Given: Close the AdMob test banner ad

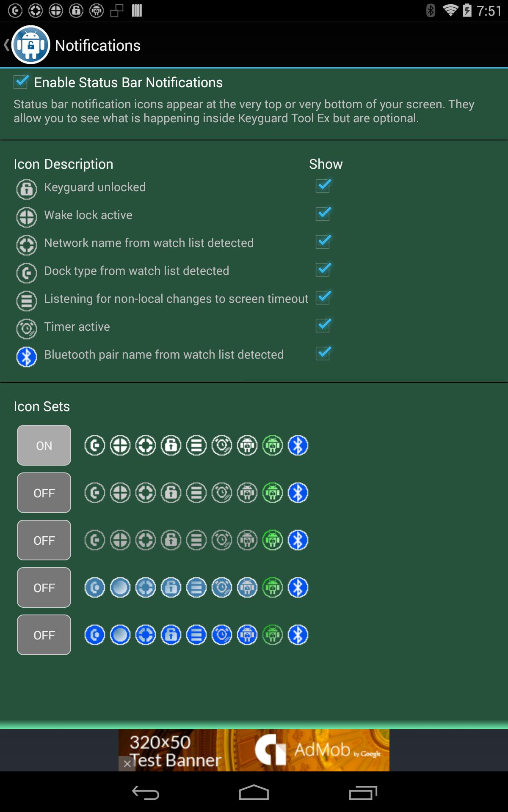Looking at the screenshot, I should [x=127, y=764].
